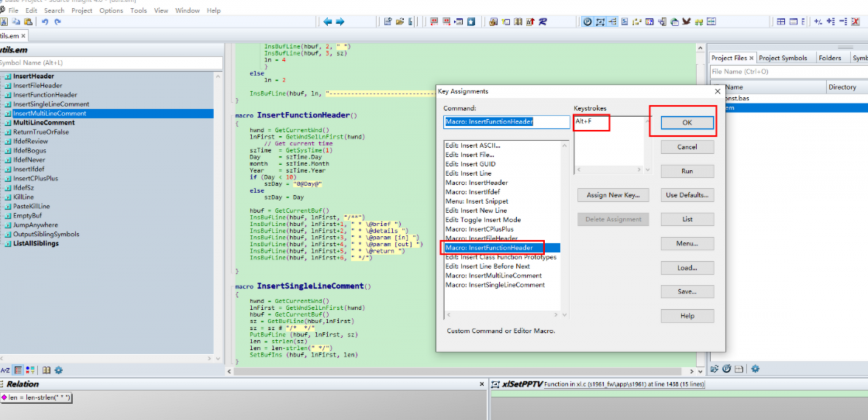
Task: Select ListAllSiblings in the symbol list
Action: 36,243
